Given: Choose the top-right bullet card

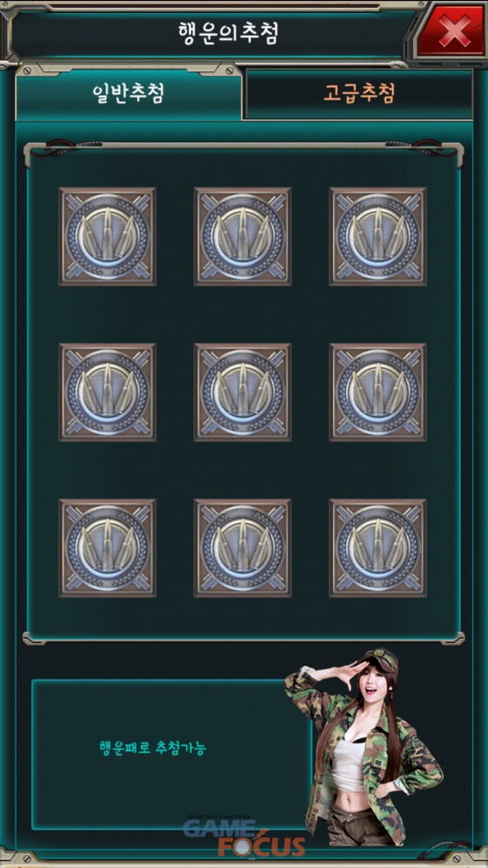Looking at the screenshot, I should click(378, 236).
